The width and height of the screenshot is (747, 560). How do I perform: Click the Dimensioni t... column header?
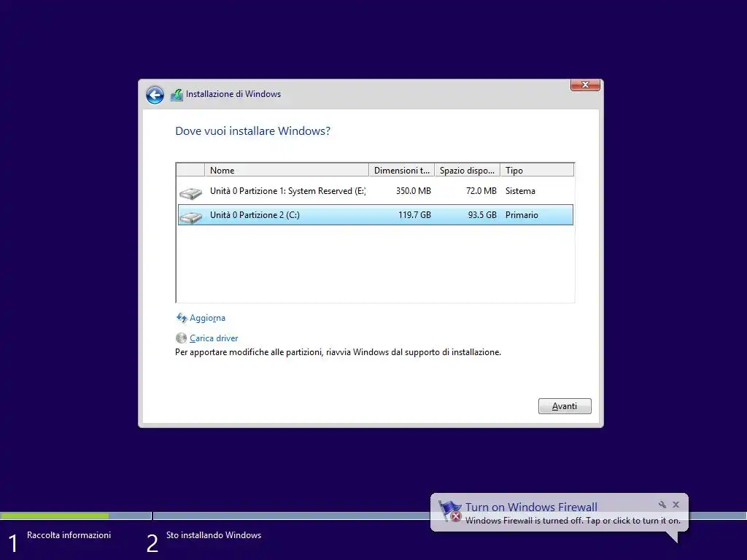tap(402, 170)
